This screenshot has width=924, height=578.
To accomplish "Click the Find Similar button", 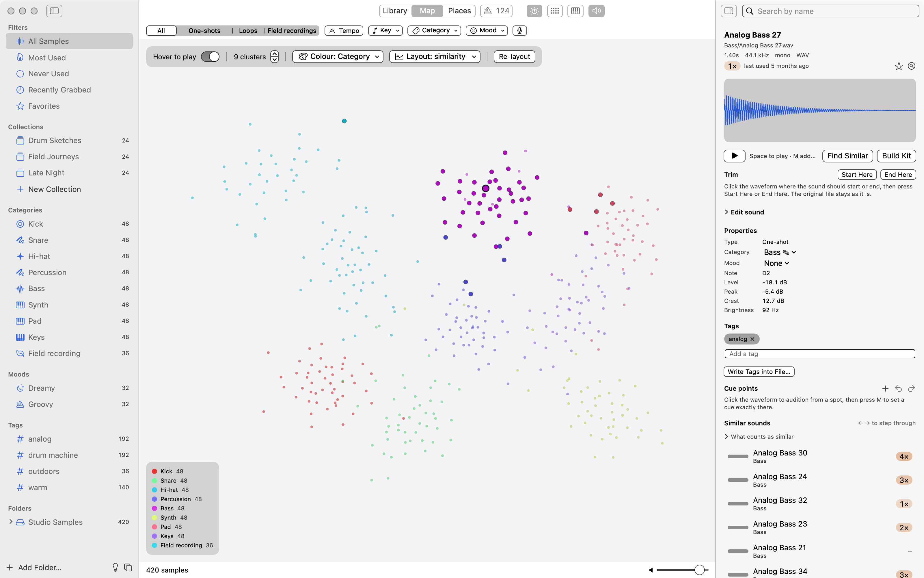I will coord(848,156).
